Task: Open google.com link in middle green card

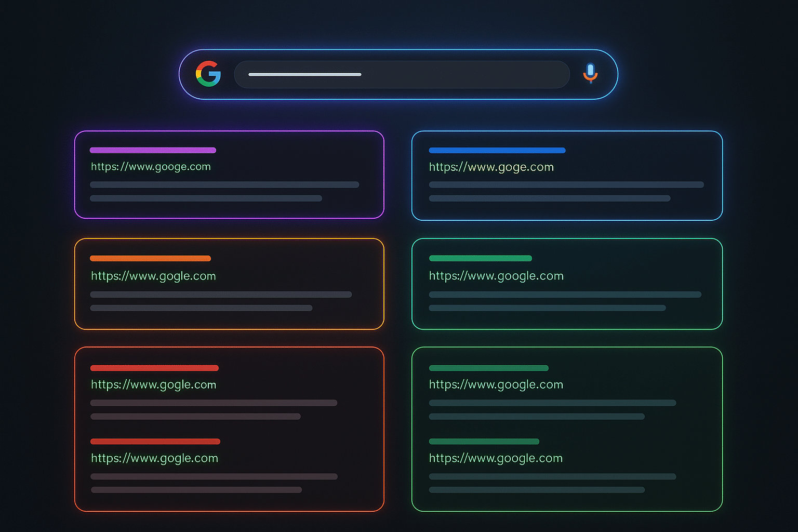Action: (496, 276)
